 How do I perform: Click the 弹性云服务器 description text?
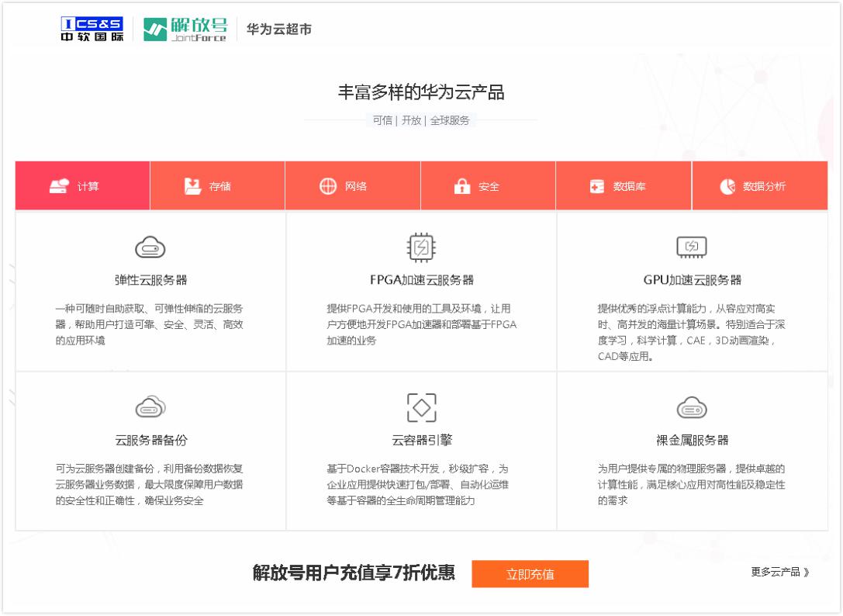pos(150,324)
